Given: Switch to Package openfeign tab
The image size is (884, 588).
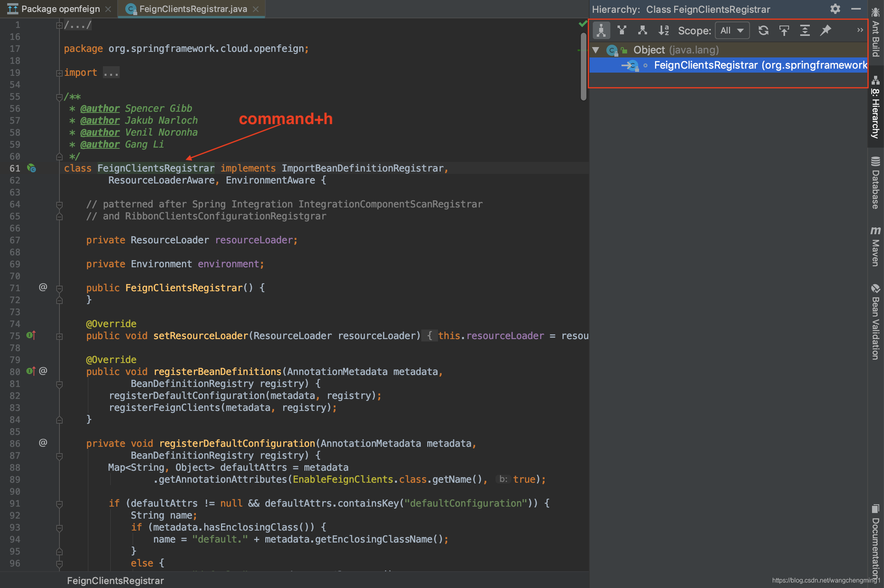Looking at the screenshot, I should 60,9.
